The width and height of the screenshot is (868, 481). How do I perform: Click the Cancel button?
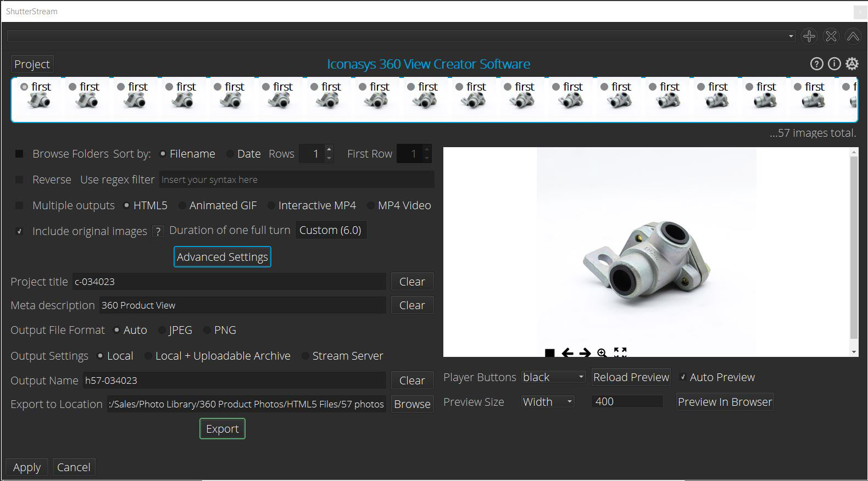pos(74,467)
